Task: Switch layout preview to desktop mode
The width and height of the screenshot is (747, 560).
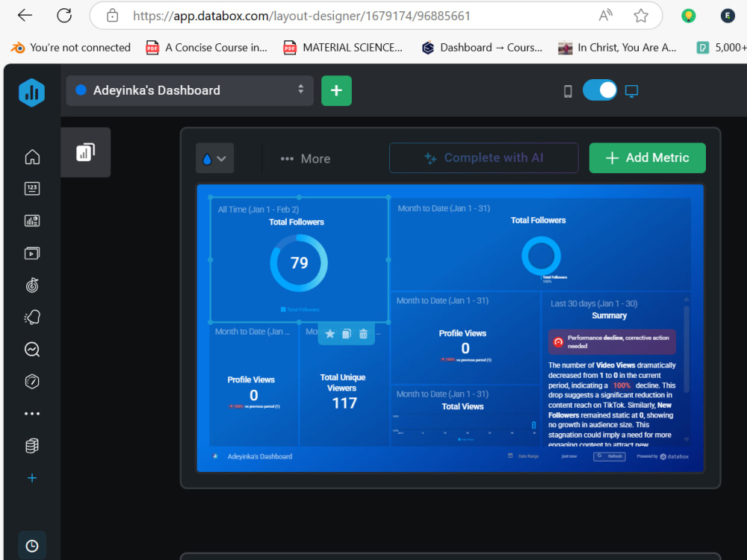Action: coord(632,90)
